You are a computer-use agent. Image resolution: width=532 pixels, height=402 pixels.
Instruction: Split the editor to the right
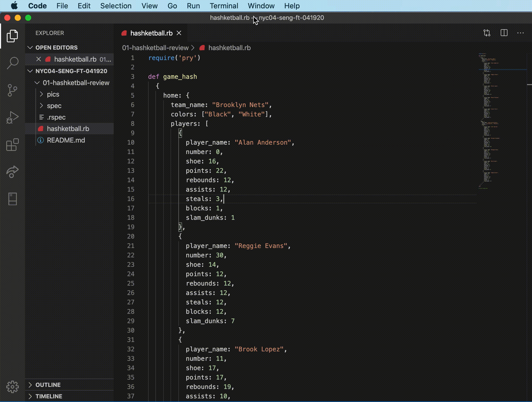[x=504, y=33]
